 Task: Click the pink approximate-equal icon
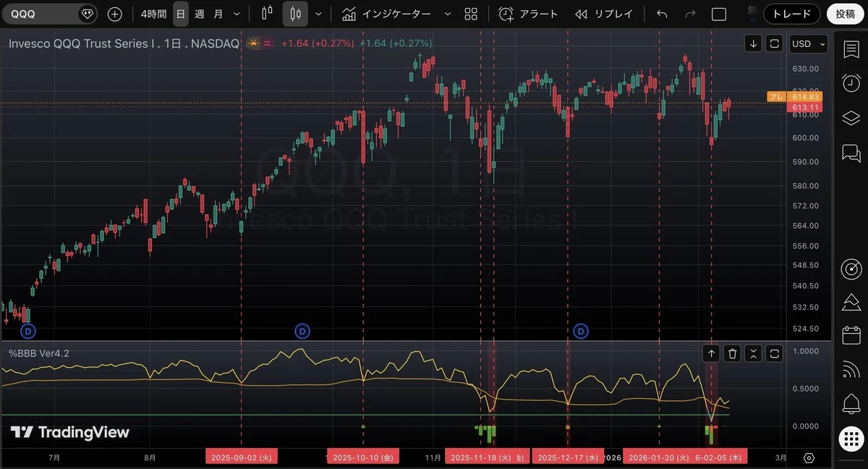tap(267, 43)
